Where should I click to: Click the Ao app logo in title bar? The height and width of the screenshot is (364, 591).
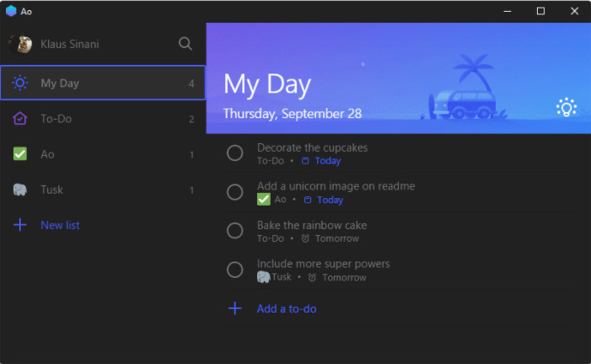pos(11,11)
